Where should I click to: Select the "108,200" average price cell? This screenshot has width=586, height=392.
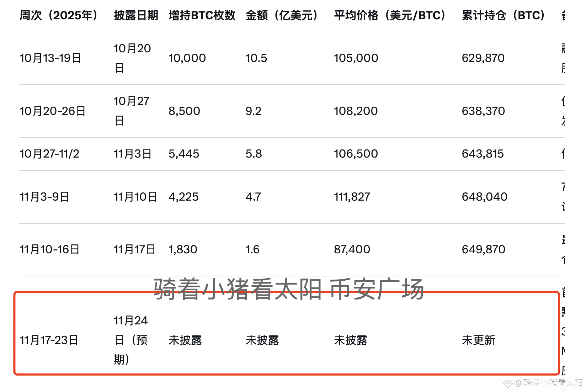[x=355, y=111]
